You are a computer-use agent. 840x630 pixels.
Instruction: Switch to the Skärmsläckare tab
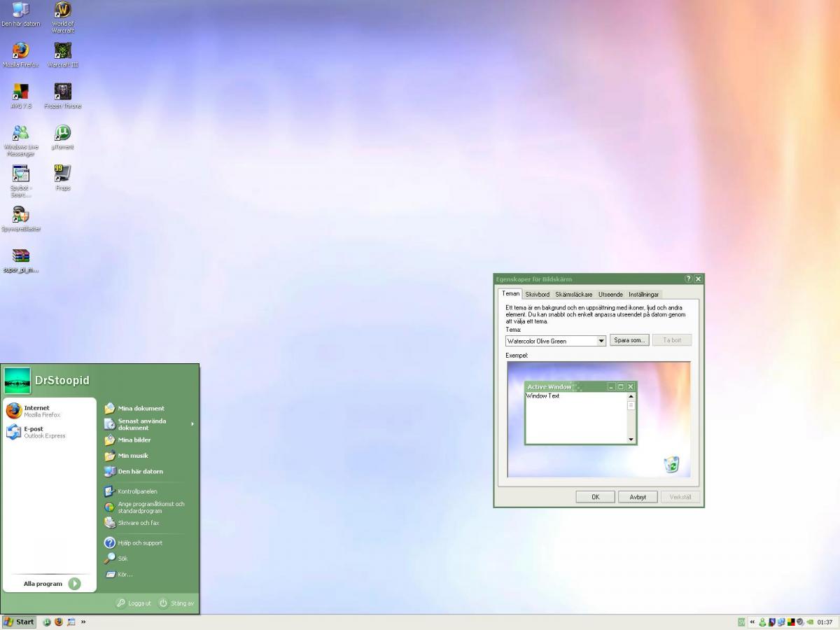573,295
